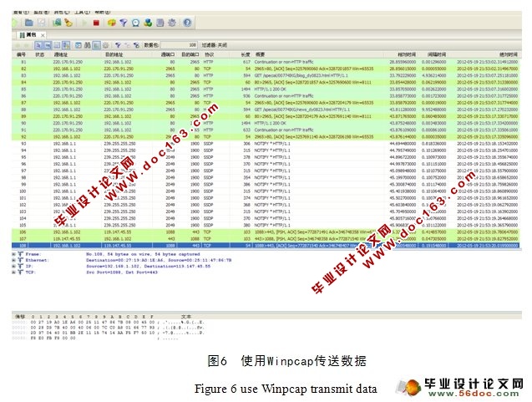Sort by the 编号 column header
Screen dimensions: 532x402
[22, 54]
